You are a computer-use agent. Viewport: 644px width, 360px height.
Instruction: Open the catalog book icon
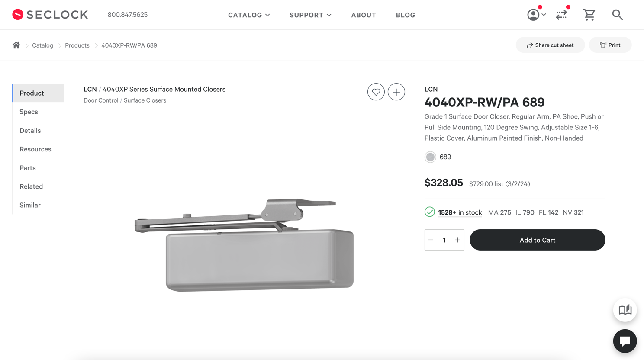click(625, 310)
